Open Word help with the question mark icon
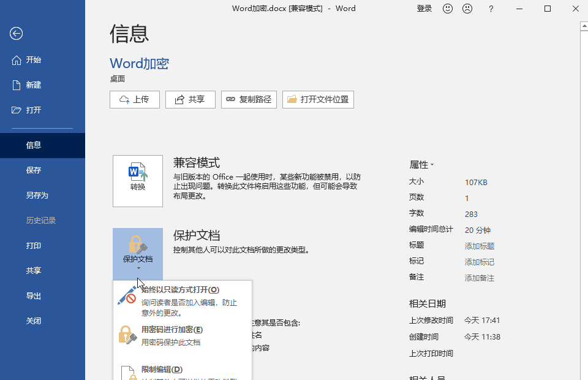The image size is (588, 380). [x=491, y=9]
